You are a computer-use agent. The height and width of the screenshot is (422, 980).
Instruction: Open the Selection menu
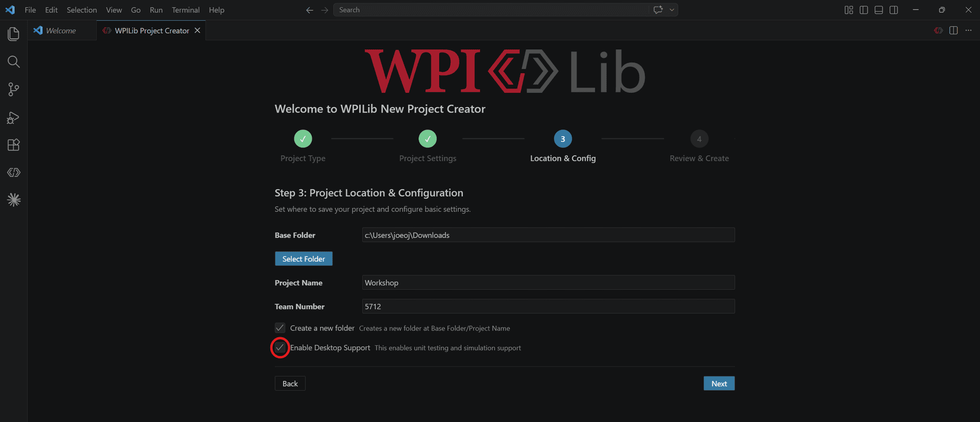(82, 10)
